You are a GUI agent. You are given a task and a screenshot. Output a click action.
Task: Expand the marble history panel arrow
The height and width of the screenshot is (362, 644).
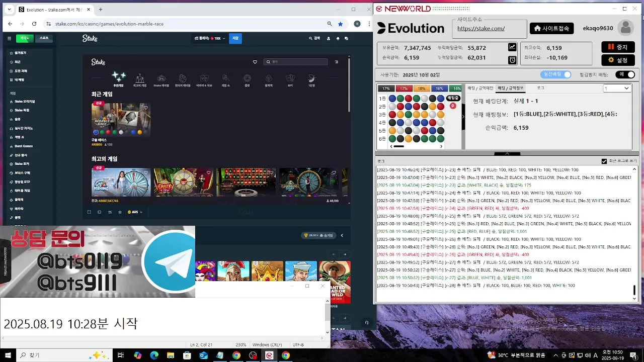[463, 116]
